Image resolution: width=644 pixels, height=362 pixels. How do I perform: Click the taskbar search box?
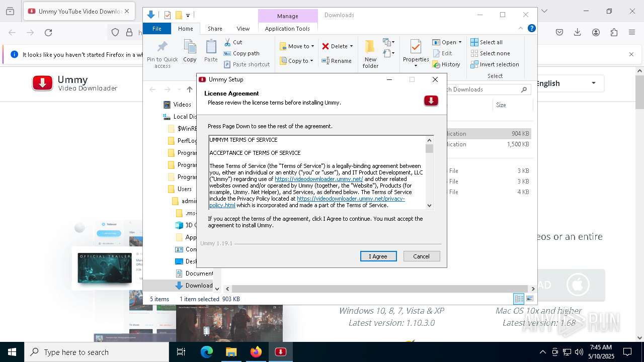97,352
